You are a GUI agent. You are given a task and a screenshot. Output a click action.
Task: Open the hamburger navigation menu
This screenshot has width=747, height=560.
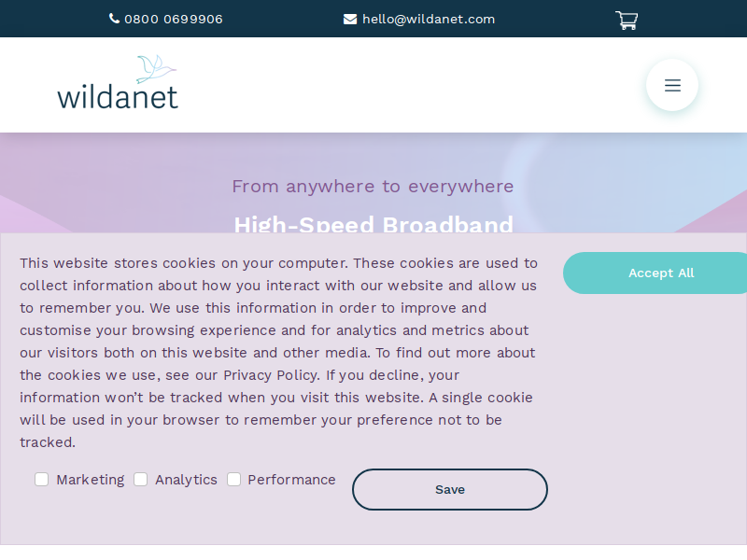(672, 85)
